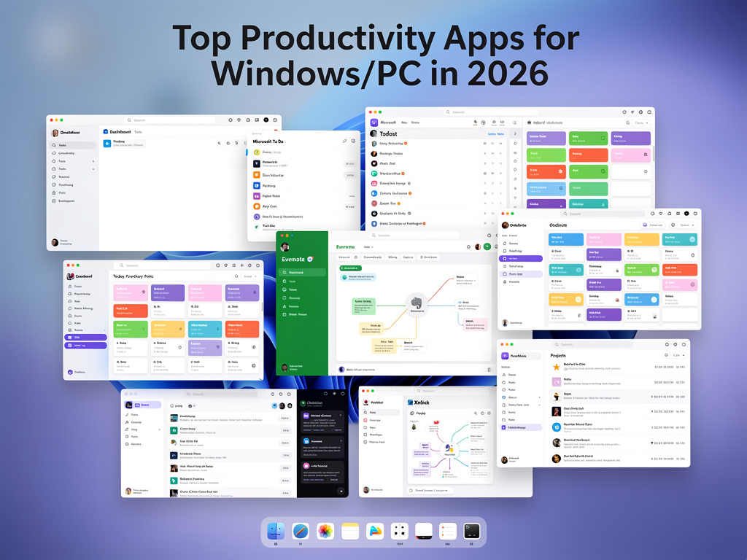Screen dimensions: 747x560
Task: Click the pink mind map note in Evernote
Action: coord(475,324)
